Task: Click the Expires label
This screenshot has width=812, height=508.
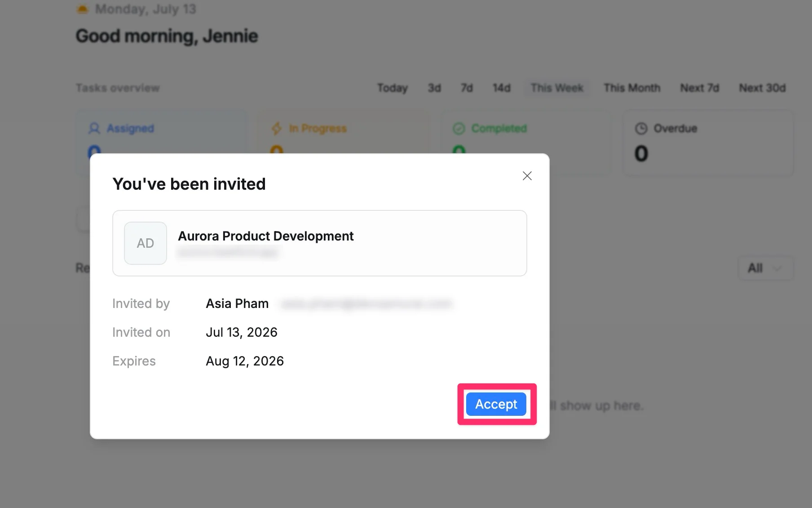Action: [134, 361]
